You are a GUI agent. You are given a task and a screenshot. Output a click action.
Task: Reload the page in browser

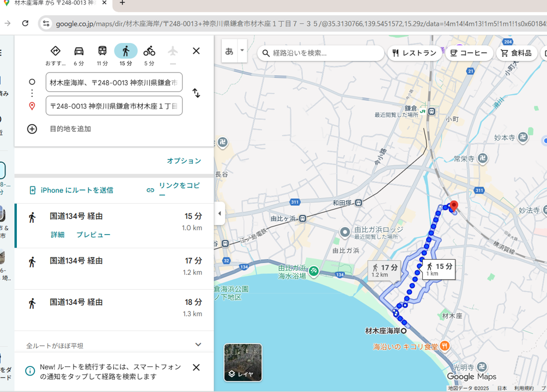(25, 23)
